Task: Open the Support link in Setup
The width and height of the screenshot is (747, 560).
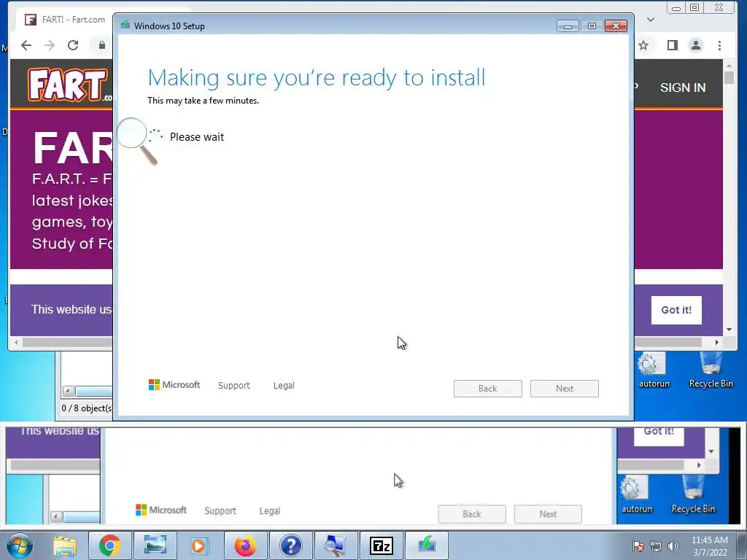Action: pos(234,386)
